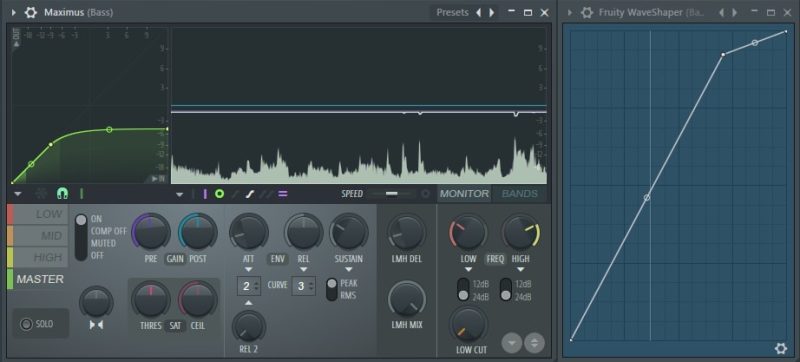Select the next Maximus preset arrow
The height and width of the screenshot is (362, 800).
click(492, 12)
